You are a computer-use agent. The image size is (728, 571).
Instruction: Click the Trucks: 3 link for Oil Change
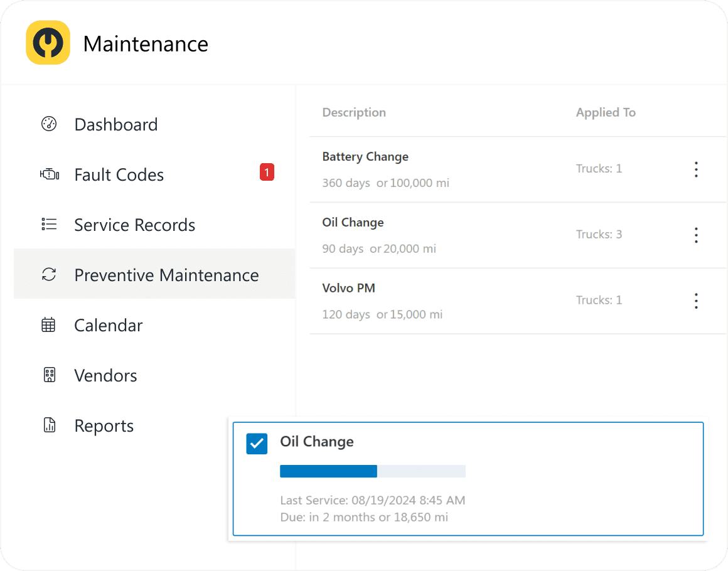click(x=599, y=234)
